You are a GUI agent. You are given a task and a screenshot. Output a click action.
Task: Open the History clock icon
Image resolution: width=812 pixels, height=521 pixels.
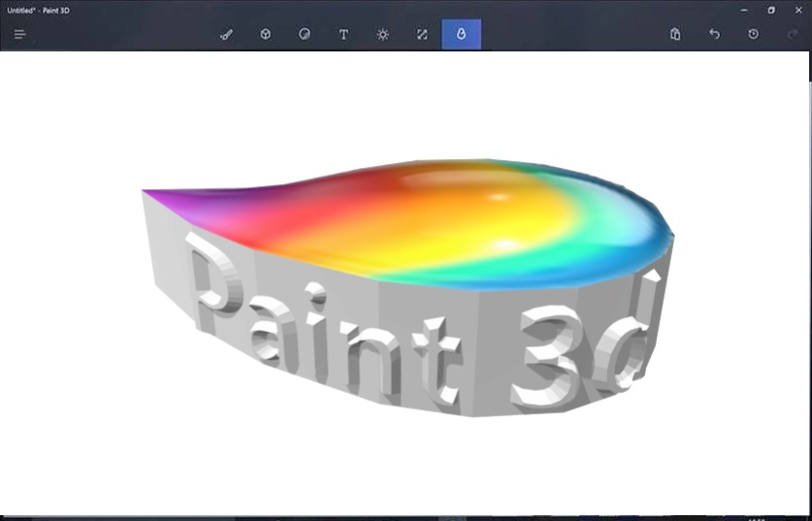[x=754, y=34]
